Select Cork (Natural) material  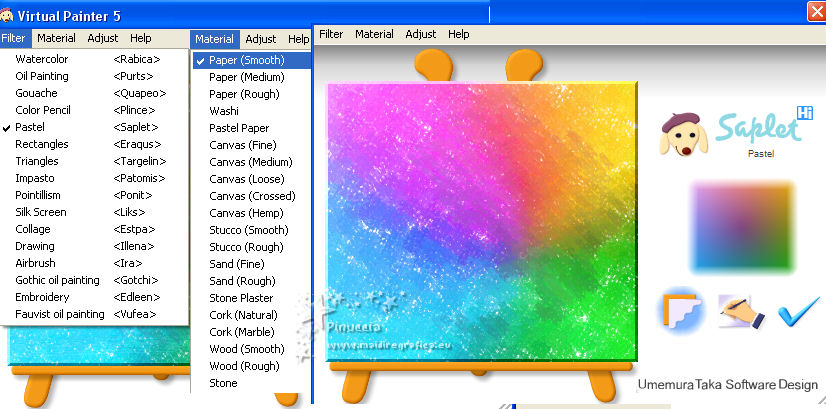tap(251, 315)
